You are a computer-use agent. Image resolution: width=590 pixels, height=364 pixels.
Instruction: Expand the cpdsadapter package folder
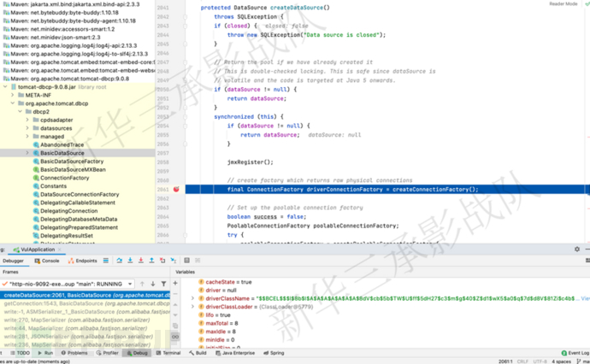[27, 120]
